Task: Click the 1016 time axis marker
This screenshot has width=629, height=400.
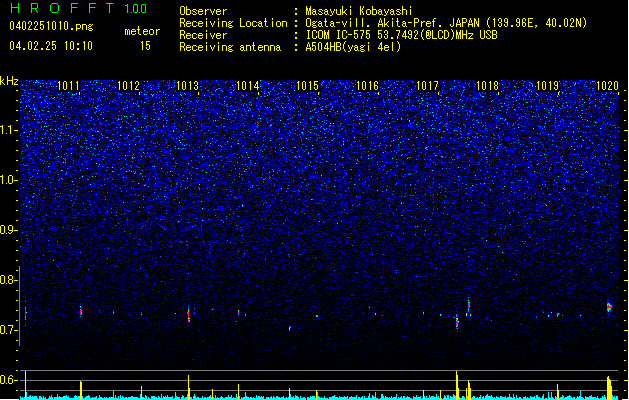Action: (x=367, y=86)
